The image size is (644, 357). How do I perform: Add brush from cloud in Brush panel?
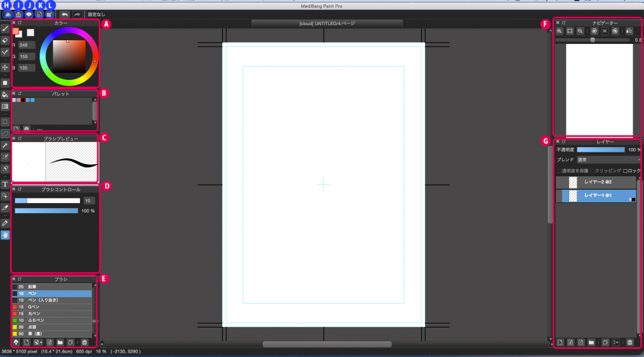(x=16, y=342)
